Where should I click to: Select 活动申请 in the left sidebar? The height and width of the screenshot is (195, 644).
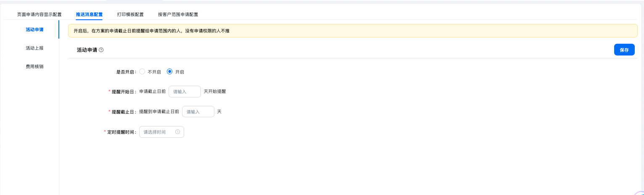[x=34, y=30]
